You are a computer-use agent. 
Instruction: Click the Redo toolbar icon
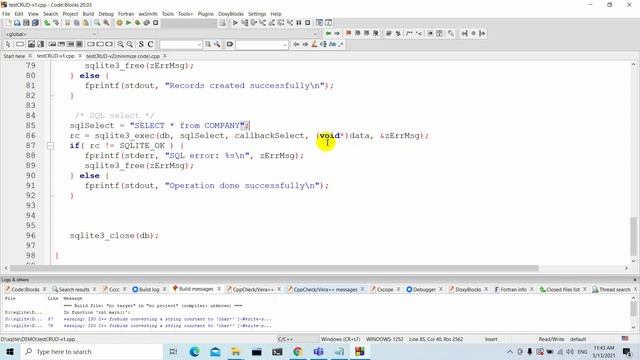(56, 23)
